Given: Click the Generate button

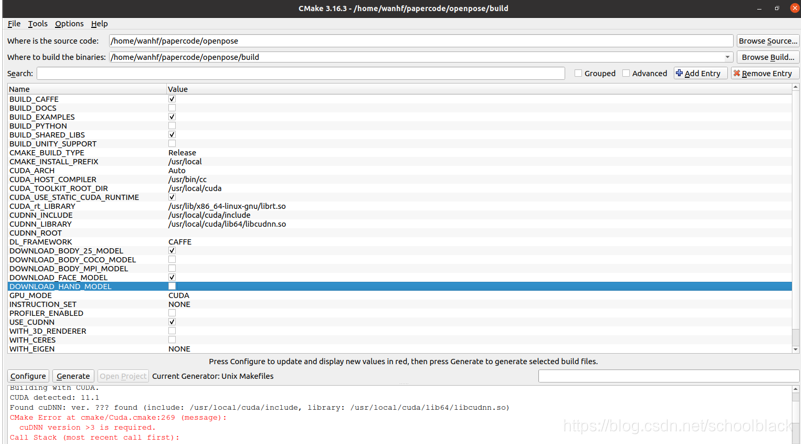Looking at the screenshot, I should coord(73,376).
